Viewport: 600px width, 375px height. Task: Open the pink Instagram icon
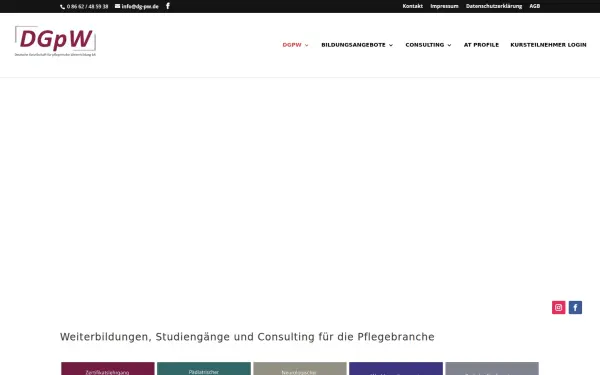tap(558, 307)
